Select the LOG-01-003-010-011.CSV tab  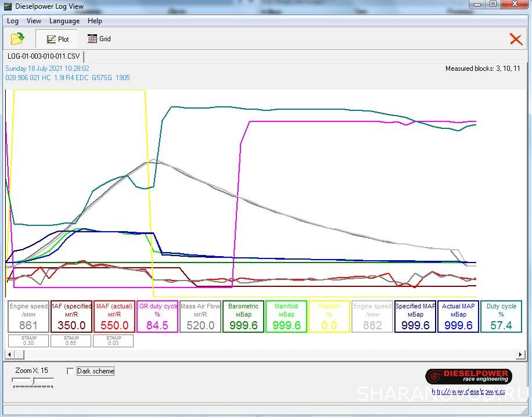44,56
